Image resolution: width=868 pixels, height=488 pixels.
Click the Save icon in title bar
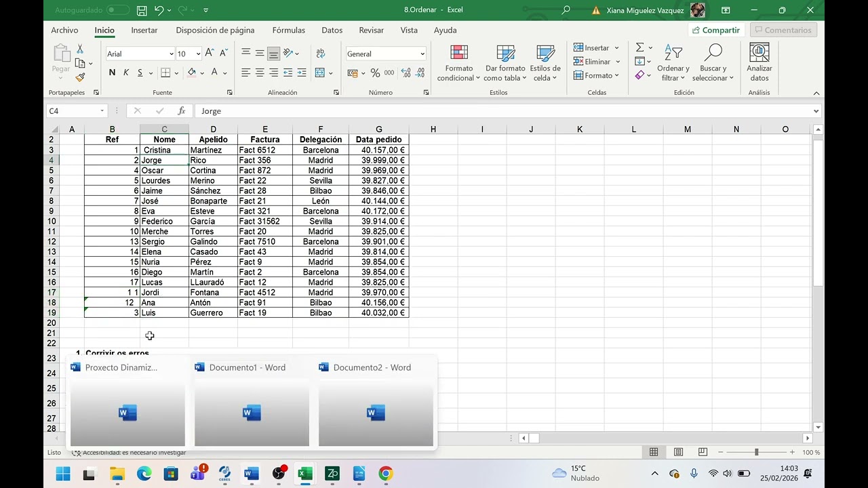(142, 10)
